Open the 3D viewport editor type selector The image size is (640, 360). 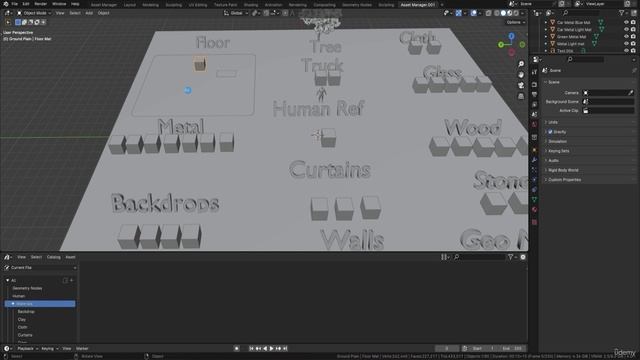pyautogui.click(x=7, y=13)
